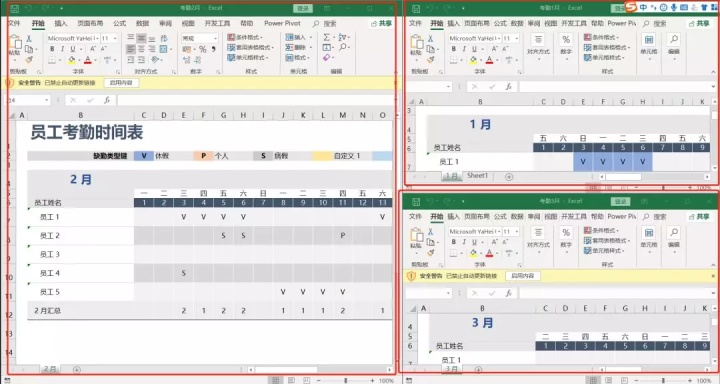720x384 pixels.
Task: Open font name dropdown in 考勤2月 window
Action: point(97,38)
